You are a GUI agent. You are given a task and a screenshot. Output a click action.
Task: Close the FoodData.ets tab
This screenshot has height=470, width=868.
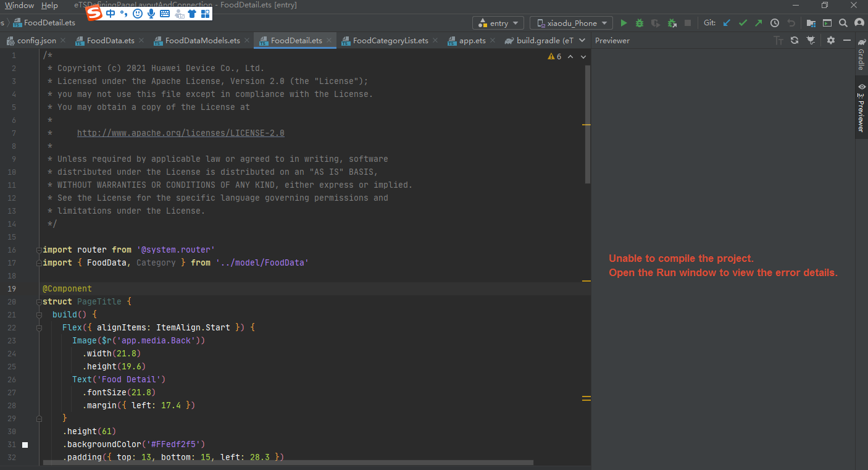(x=141, y=41)
